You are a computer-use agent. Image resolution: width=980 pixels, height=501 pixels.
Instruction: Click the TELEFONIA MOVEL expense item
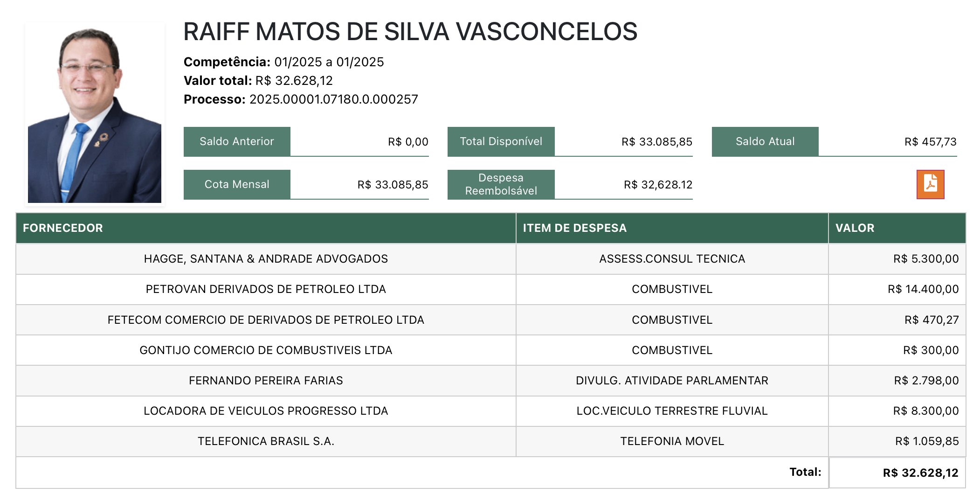[x=672, y=441]
